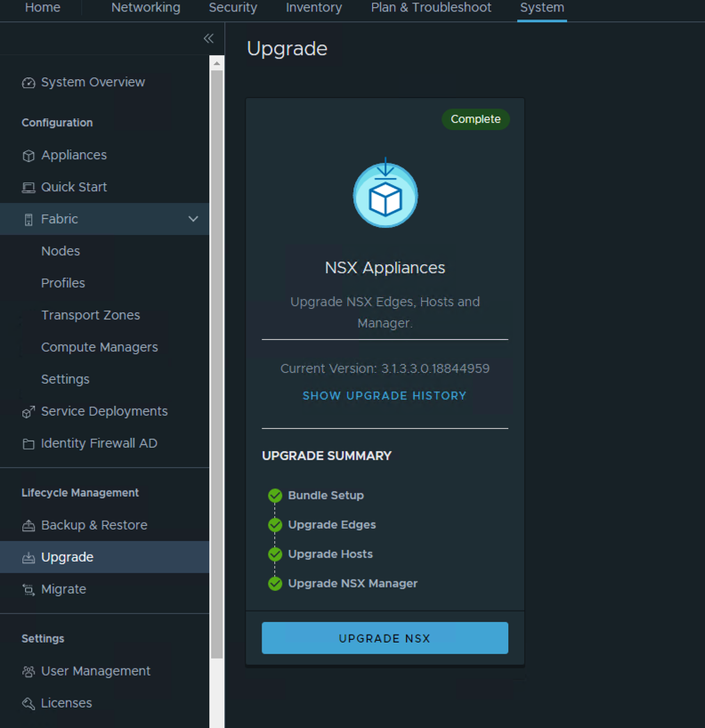The height and width of the screenshot is (728, 705).
Task: Open User Management item
Action: pos(95,671)
